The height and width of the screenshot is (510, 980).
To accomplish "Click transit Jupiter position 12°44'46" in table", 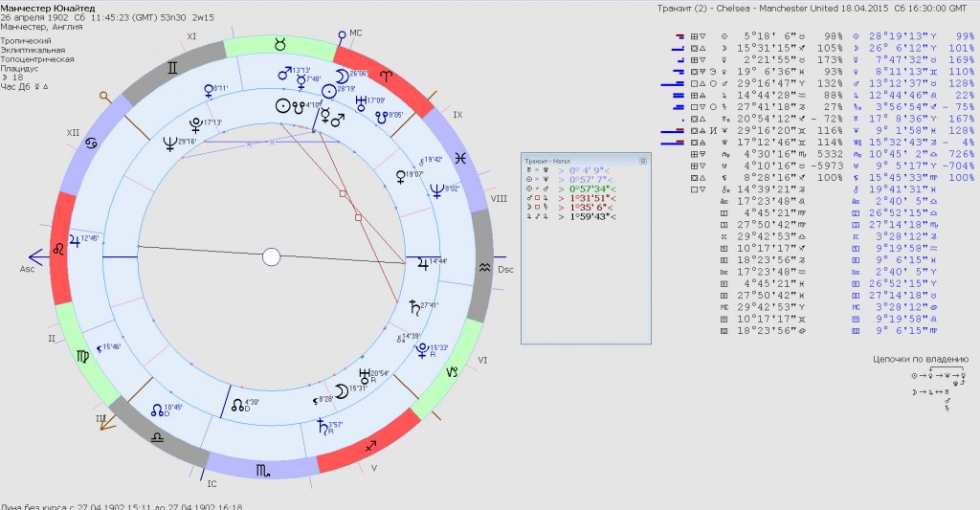I will (x=902, y=95).
